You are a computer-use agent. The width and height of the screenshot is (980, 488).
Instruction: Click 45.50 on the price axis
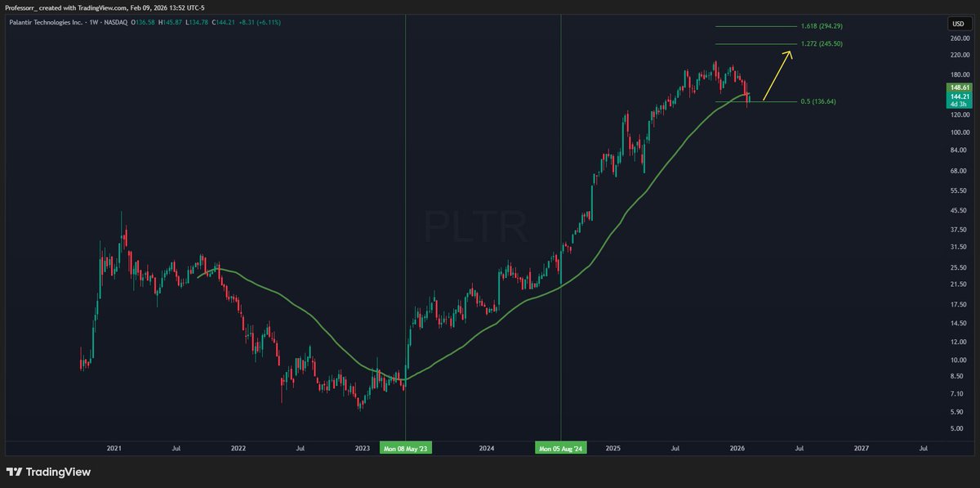click(x=960, y=210)
